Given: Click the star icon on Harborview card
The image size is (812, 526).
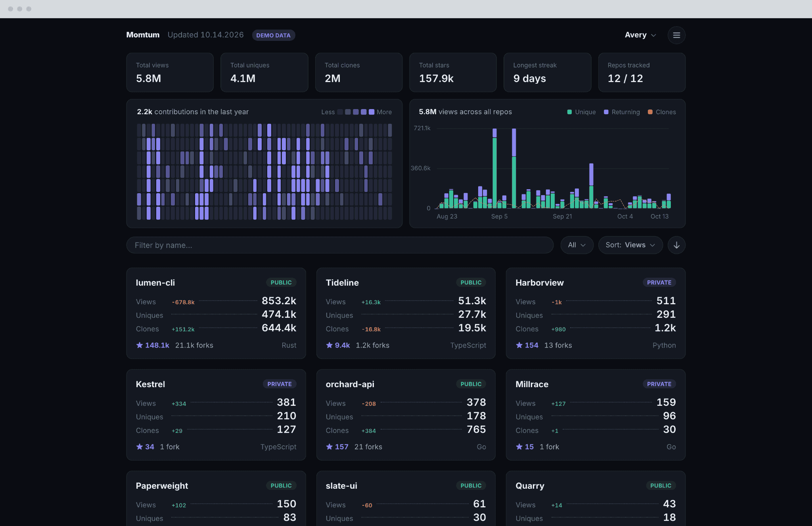Looking at the screenshot, I should tap(519, 345).
